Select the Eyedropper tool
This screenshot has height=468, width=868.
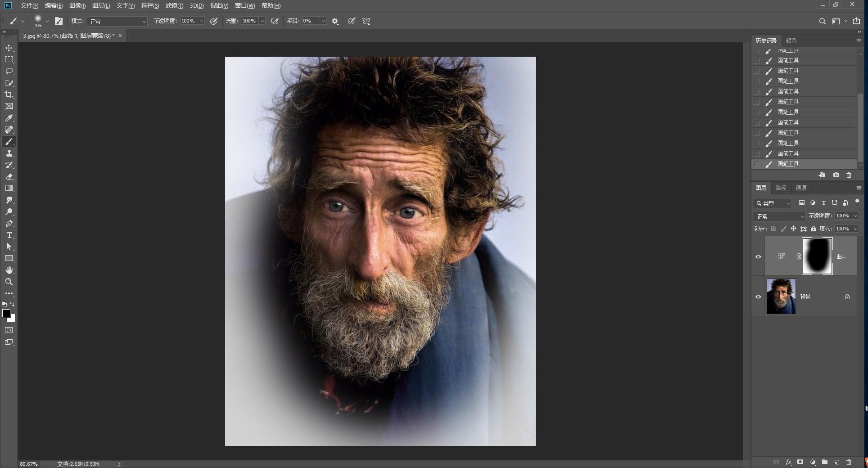coord(9,118)
